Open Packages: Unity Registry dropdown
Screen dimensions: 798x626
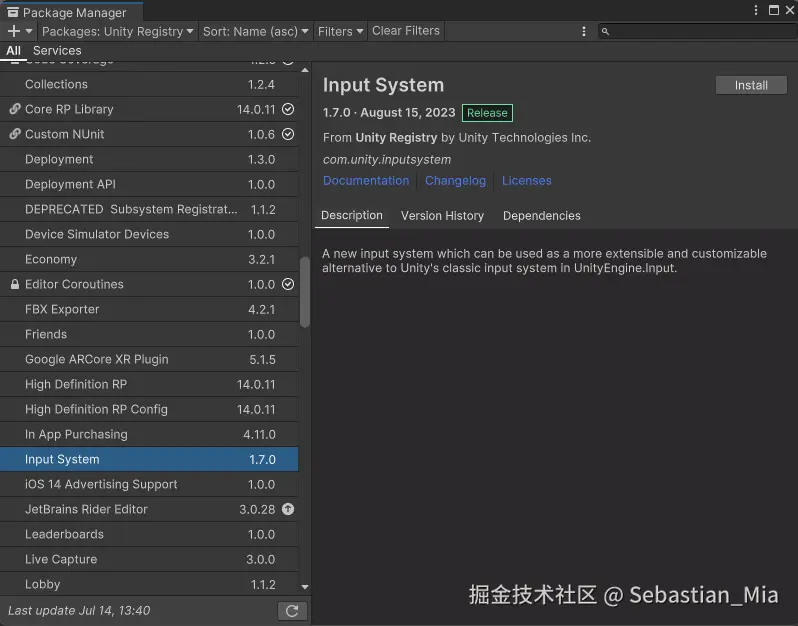118,32
